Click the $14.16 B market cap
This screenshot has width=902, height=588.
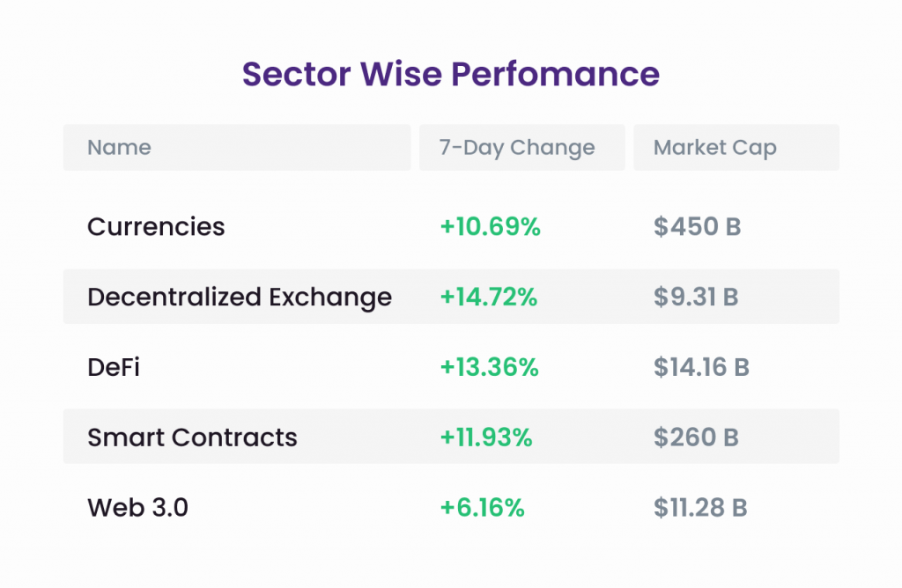click(x=701, y=367)
